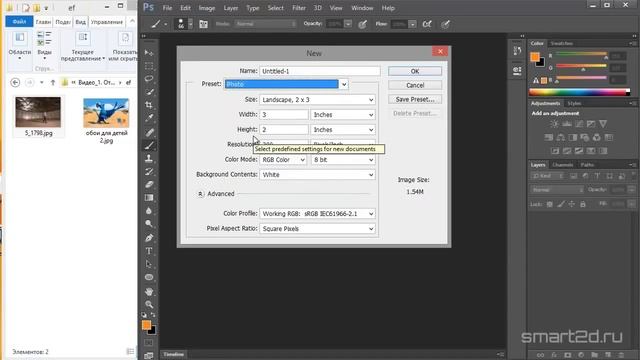Select the Horizontal Type tool

149,251
